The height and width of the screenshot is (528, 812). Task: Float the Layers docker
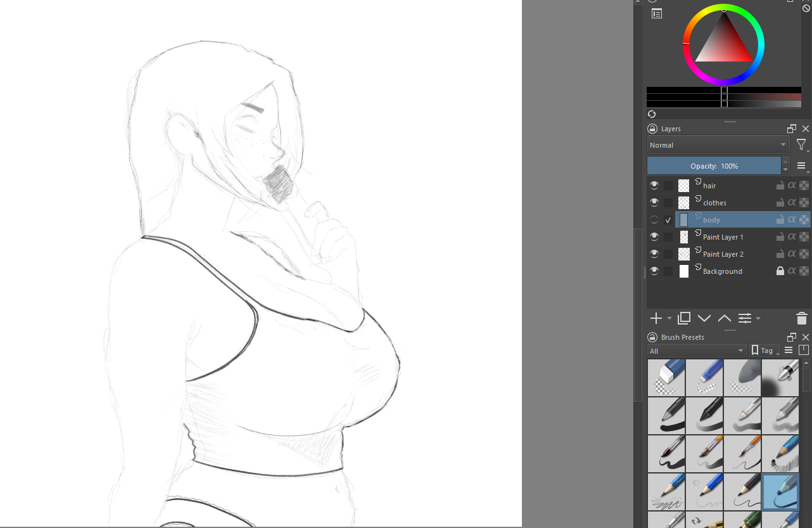[792, 129]
